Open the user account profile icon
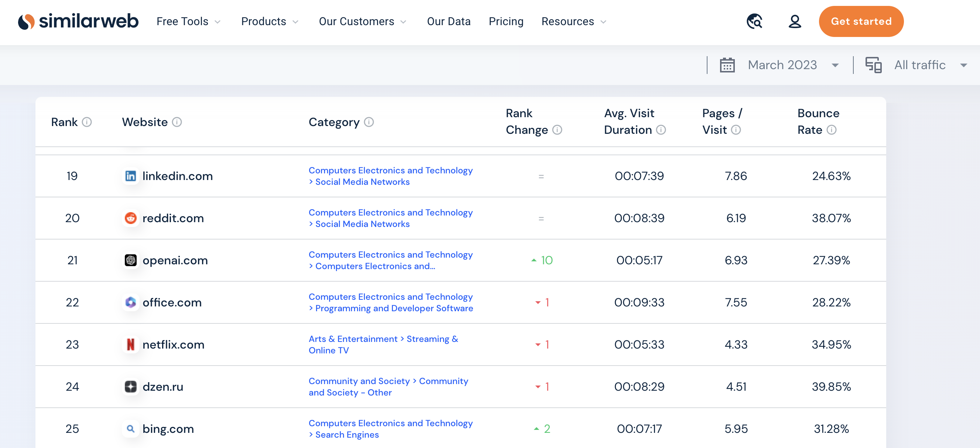980x448 pixels. [795, 21]
